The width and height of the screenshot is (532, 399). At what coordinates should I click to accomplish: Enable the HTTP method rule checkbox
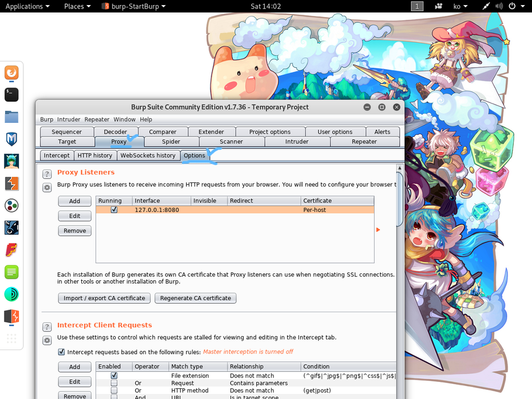coord(114,390)
